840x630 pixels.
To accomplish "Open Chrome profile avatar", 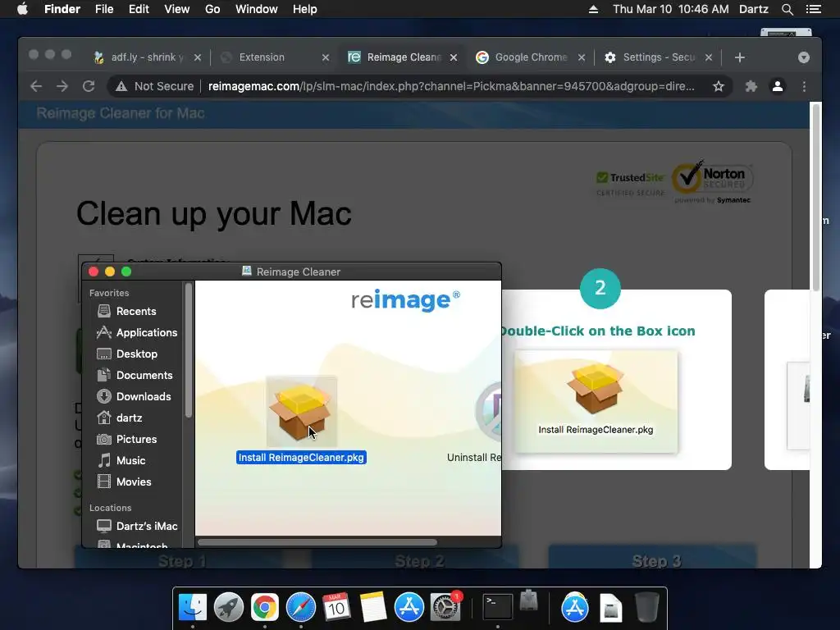I will pyautogui.click(x=778, y=86).
